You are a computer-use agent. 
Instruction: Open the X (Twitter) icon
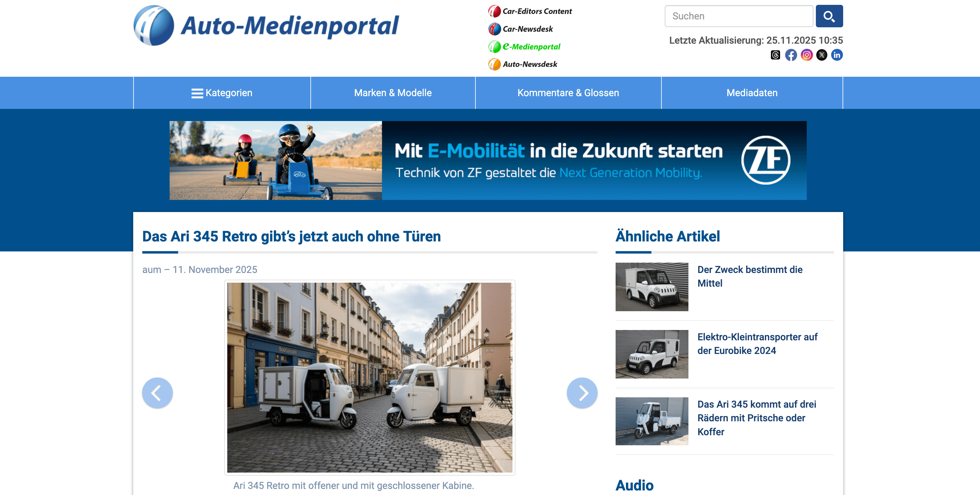pos(822,55)
